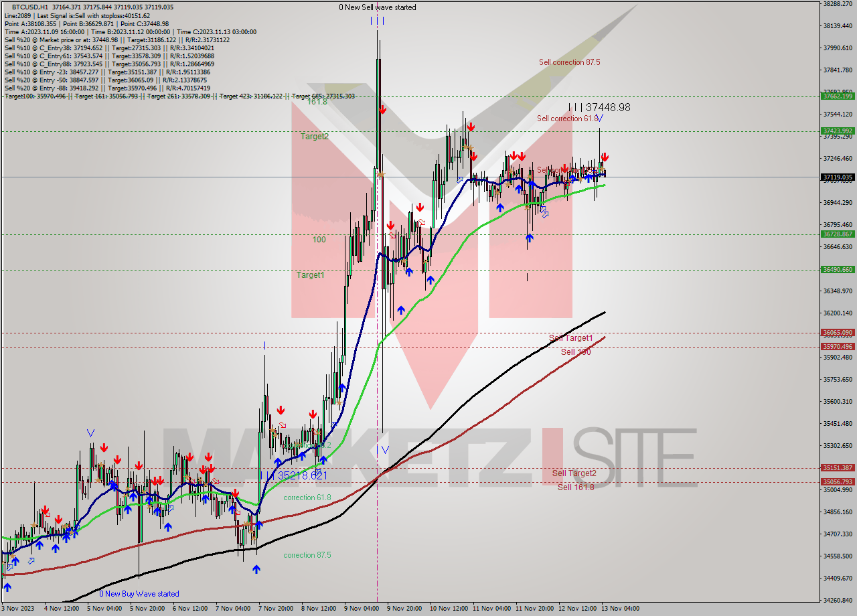Click the 'Sell correction 61.8' label

568,119
